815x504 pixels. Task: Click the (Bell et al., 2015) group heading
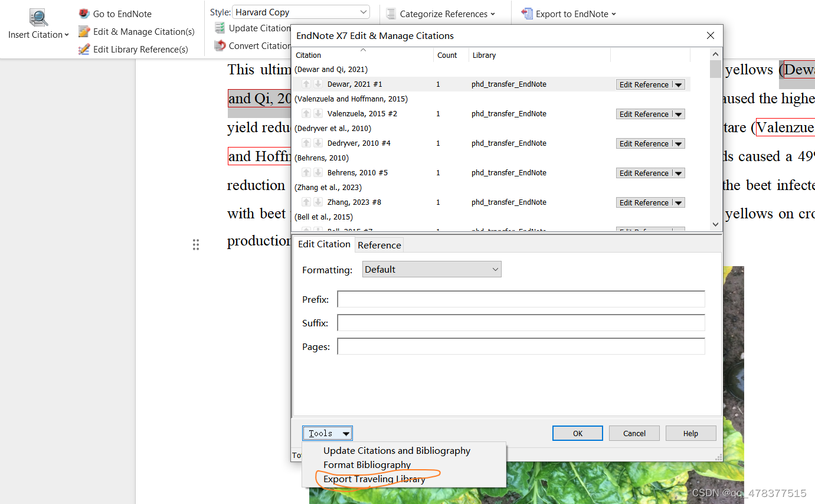323,217
